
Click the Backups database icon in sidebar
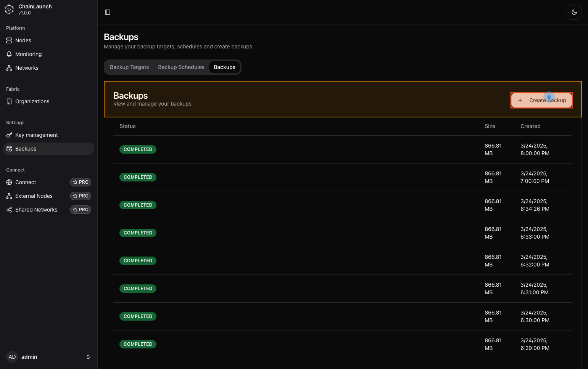(x=9, y=149)
